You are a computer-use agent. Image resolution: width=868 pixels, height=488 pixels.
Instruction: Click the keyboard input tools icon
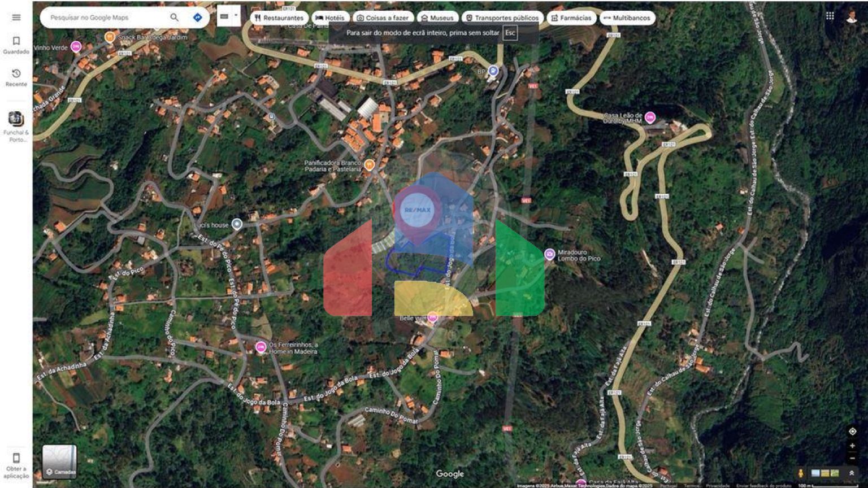point(224,16)
